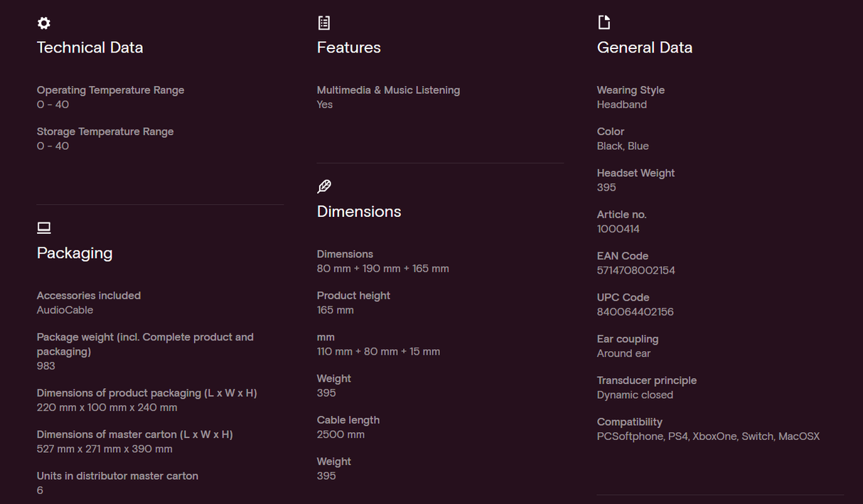Click the document icon above General Data
863x504 pixels.
604,23
